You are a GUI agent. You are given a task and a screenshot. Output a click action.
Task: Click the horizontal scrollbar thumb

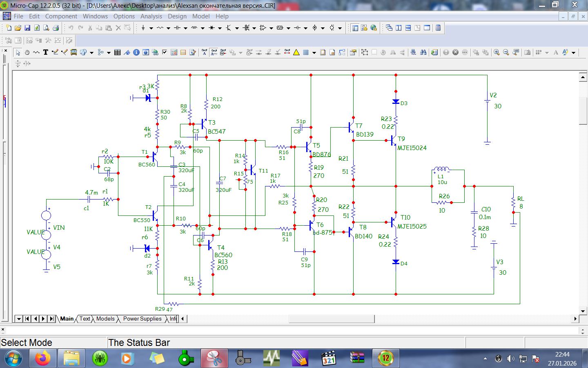tap(332, 319)
